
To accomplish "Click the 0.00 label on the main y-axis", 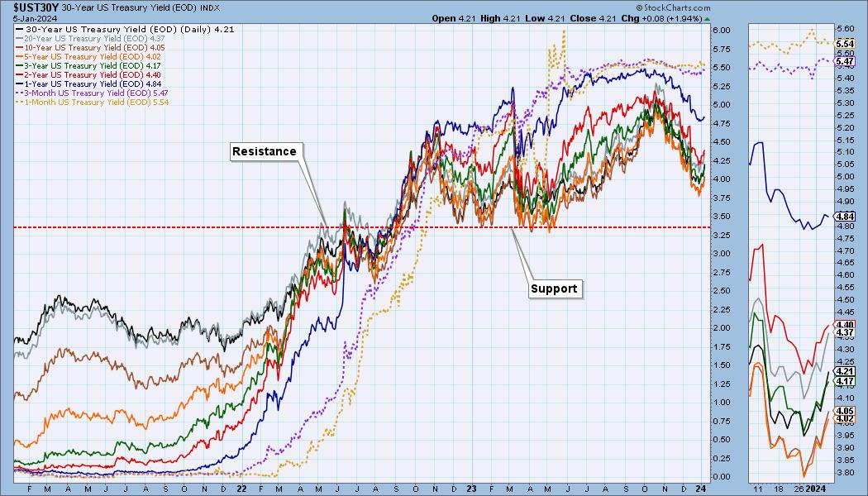I will coord(722,477).
